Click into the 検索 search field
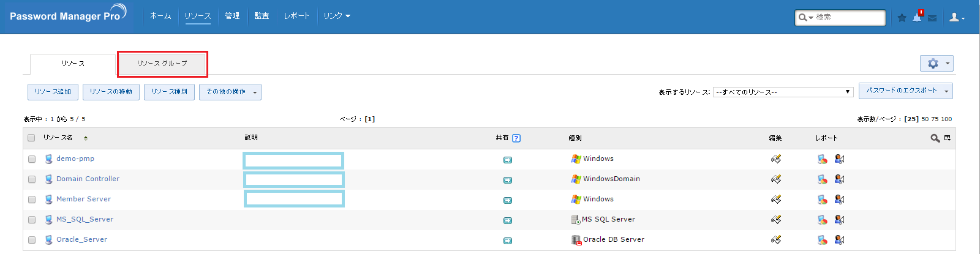The image size is (980, 254). click(x=848, y=17)
